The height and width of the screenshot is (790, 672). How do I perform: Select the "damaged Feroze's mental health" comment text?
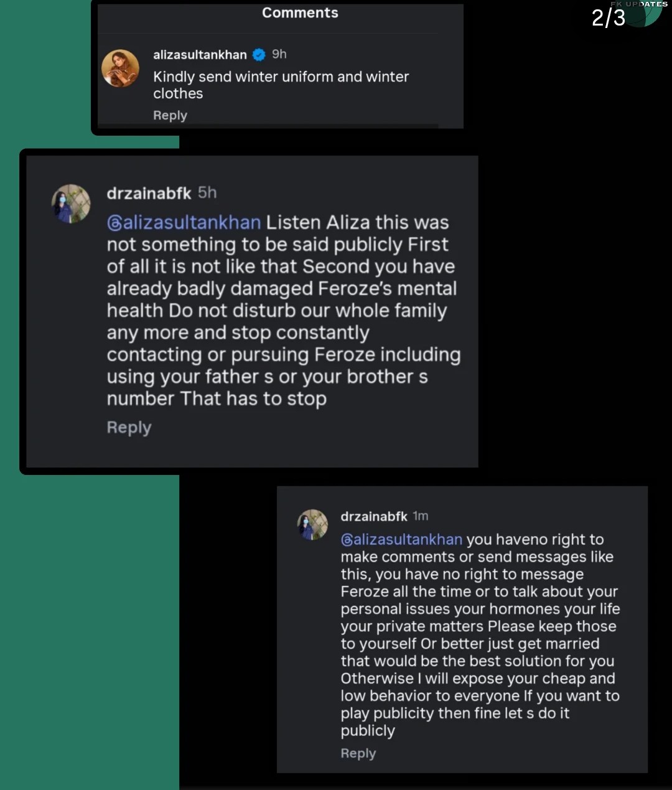[x=283, y=299]
